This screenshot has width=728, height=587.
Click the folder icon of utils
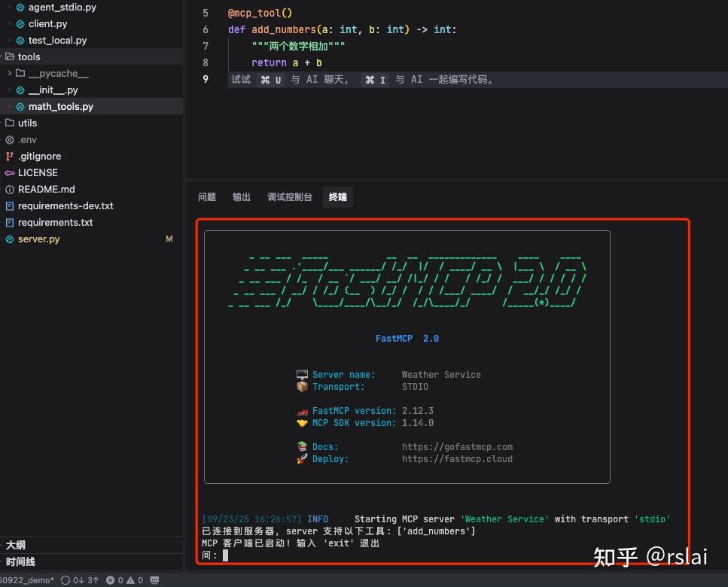tap(9, 123)
